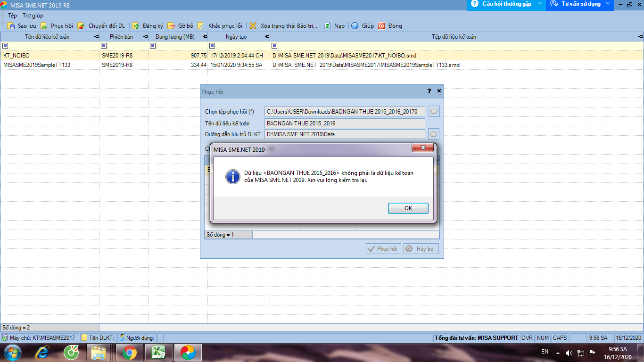Open MISA app from taskbar
Viewport: 644px width, 362px height.
(188, 353)
